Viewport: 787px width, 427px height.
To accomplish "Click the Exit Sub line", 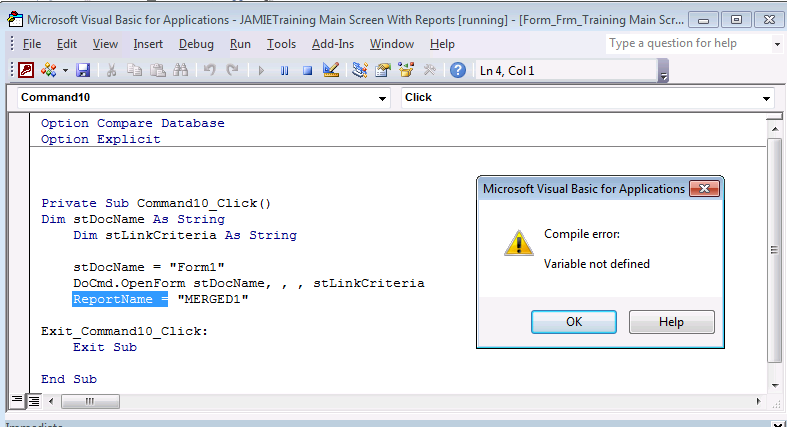I will [104, 347].
